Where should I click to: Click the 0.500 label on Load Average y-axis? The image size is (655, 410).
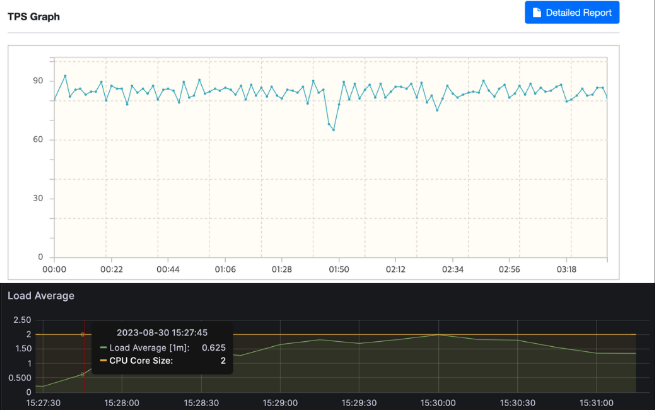click(x=20, y=378)
